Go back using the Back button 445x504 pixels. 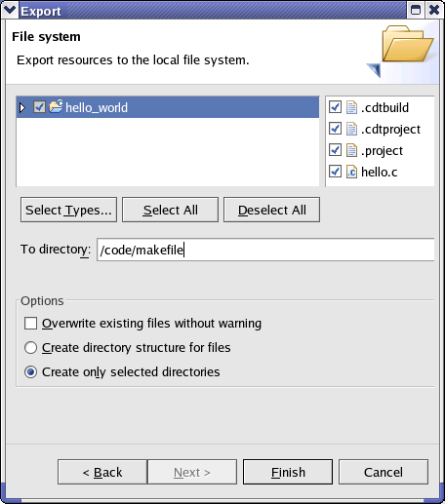point(102,472)
